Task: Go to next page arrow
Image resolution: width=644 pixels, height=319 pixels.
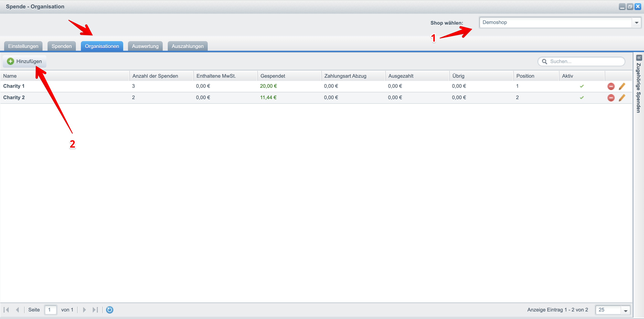Action: (x=84, y=310)
